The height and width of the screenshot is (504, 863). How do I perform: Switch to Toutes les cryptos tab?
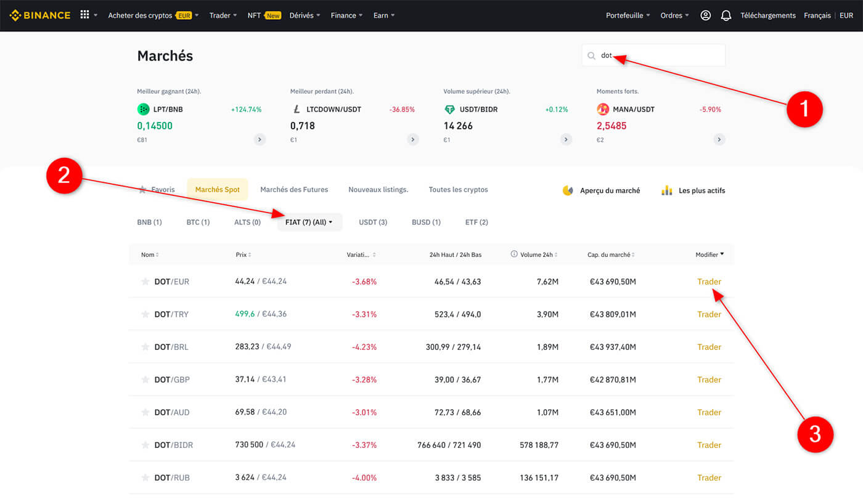tap(458, 190)
